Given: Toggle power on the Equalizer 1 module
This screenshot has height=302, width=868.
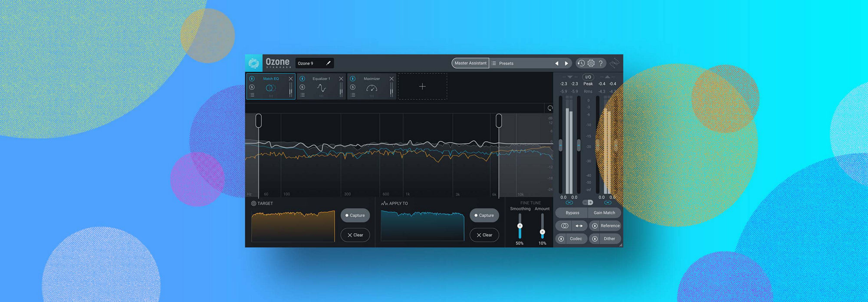Looking at the screenshot, I should click(x=302, y=79).
